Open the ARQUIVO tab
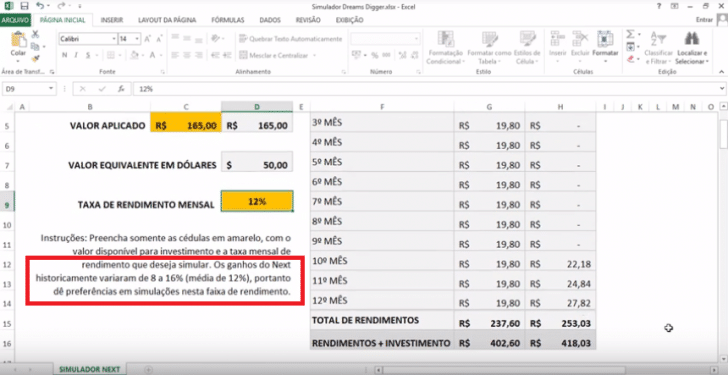Viewport: 728px width, 375px height. [x=15, y=20]
